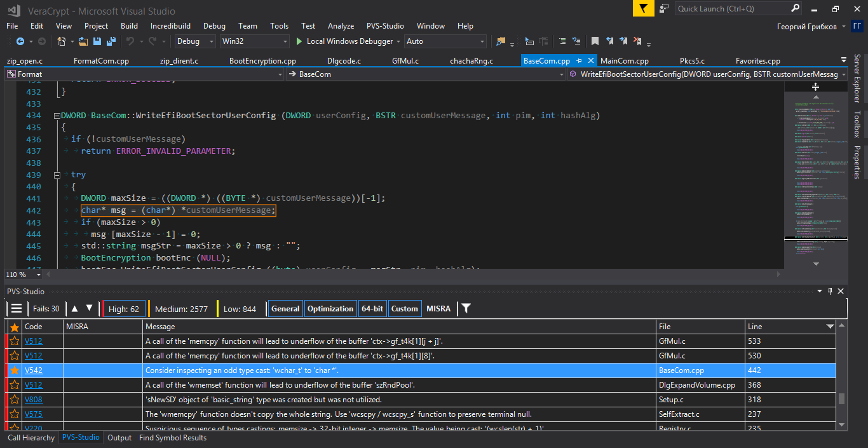
Task: Click the notifications flag icon
Action: pyautogui.click(x=643, y=9)
